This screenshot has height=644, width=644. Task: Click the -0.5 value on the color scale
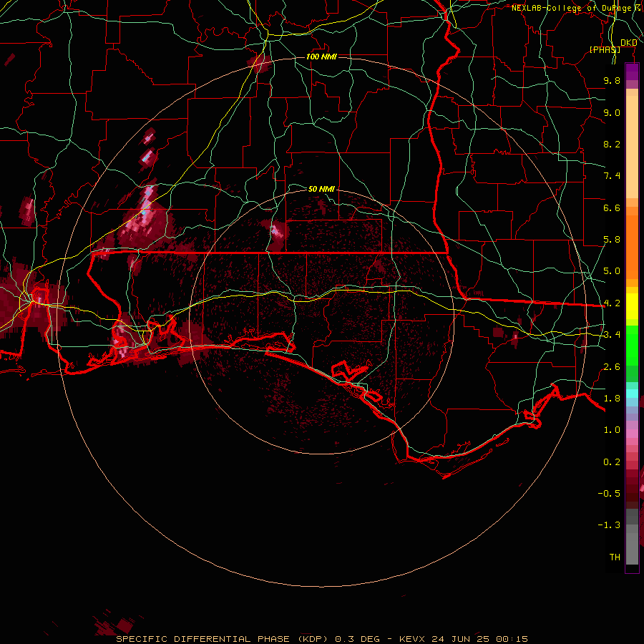[609, 493]
